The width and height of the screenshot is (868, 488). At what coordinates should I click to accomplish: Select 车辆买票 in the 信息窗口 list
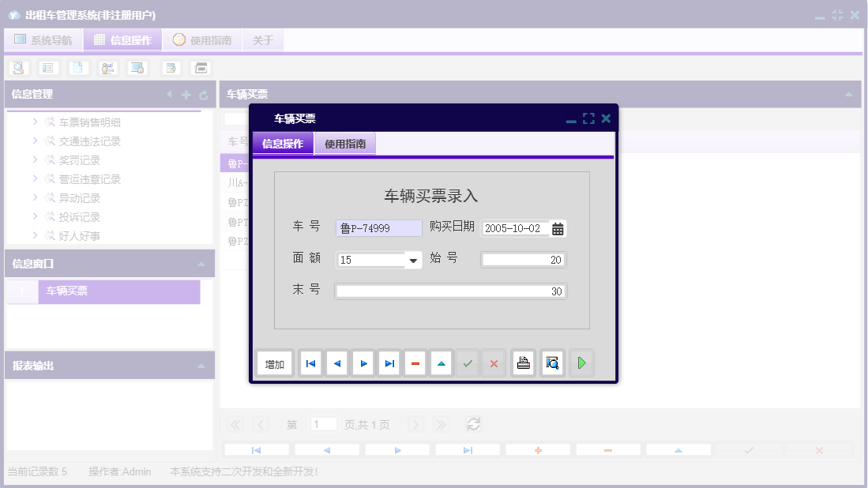(118, 291)
